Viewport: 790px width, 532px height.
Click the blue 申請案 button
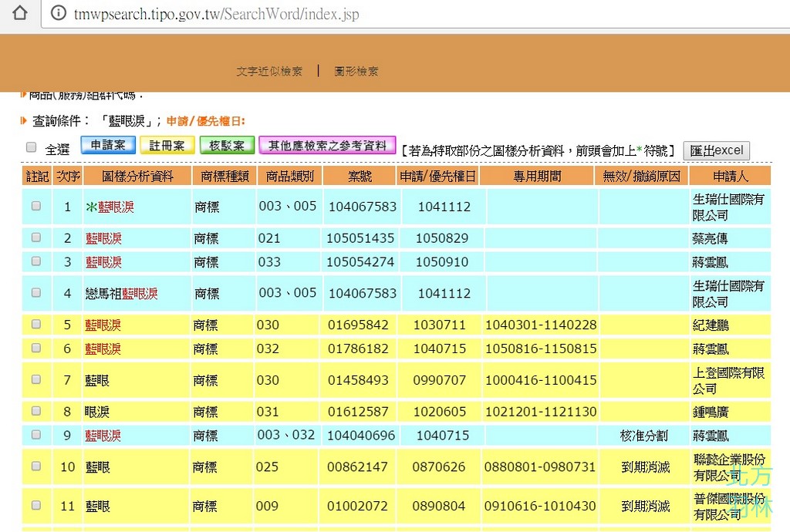(x=108, y=146)
